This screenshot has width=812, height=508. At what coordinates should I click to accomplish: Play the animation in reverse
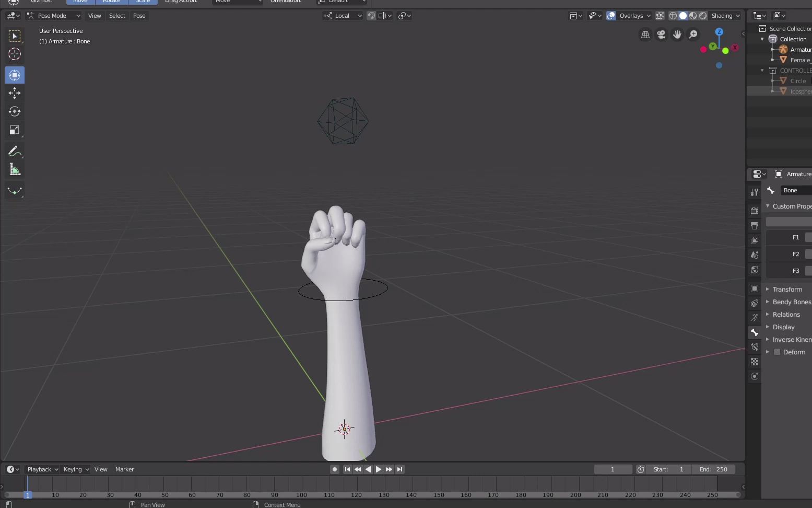click(368, 469)
